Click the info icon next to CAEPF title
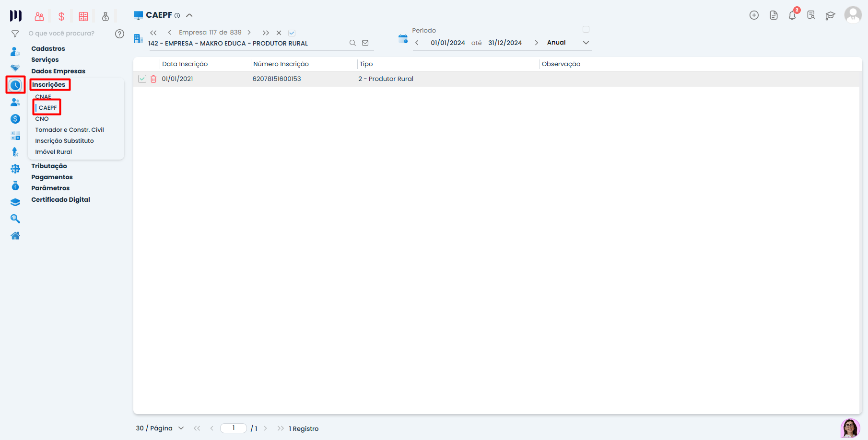This screenshot has height=440, width=868. (177, 16)
